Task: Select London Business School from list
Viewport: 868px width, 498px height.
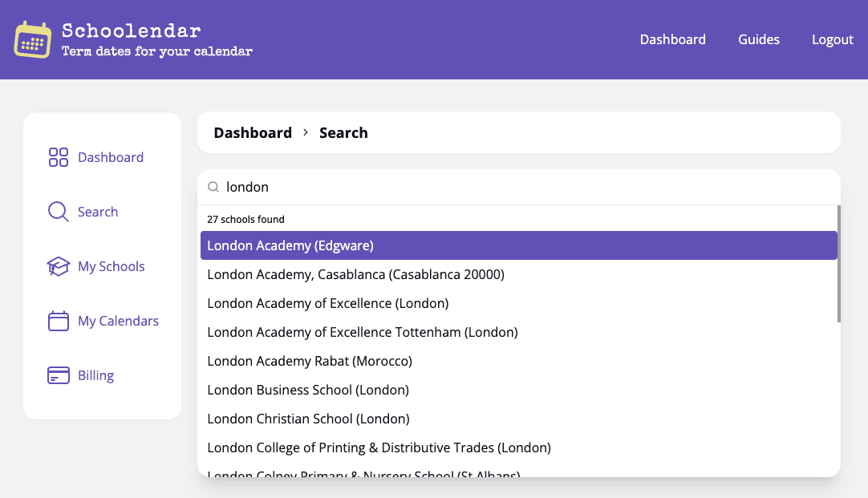Action: tap(307, 390)
